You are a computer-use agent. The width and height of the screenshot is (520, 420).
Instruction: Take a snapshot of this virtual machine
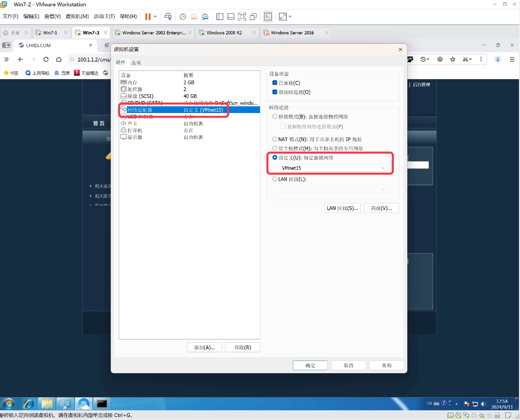pyautogui.click(x=183, y=17)
